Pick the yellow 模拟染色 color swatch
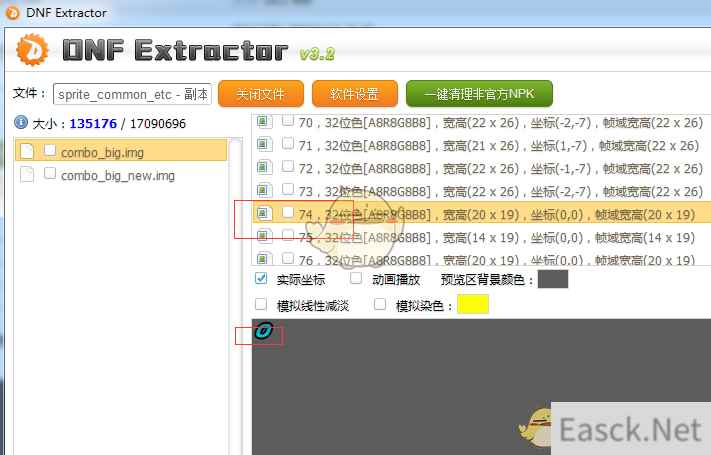The image size is (711, 455). (473, 304)
